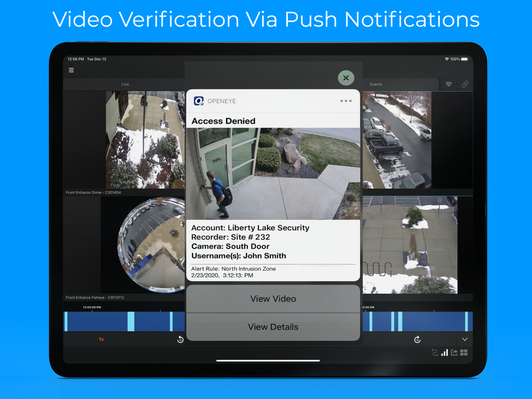Click the link icon in top bar
The image size is (532, 399).
pyautogui.click(x=465, y=84)
